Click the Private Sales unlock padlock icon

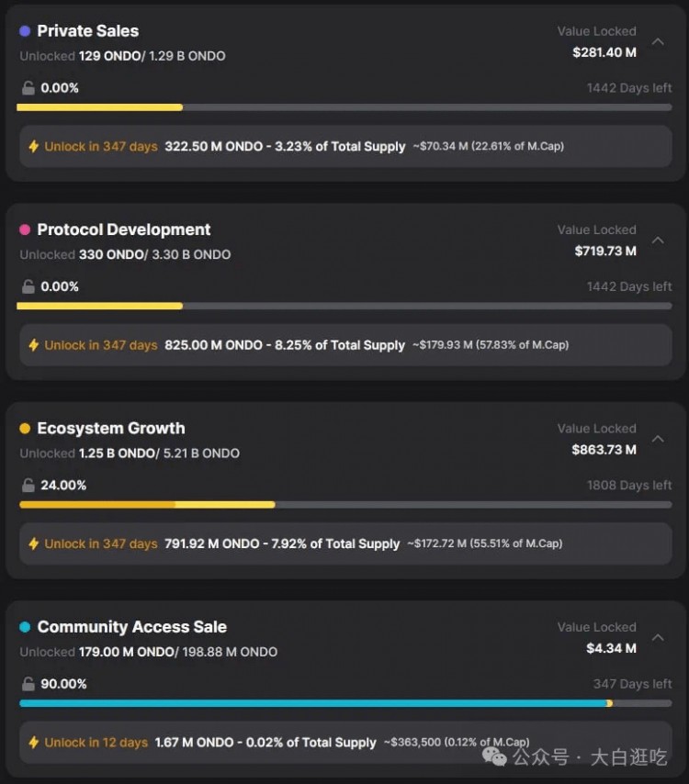tap(28, 88)
